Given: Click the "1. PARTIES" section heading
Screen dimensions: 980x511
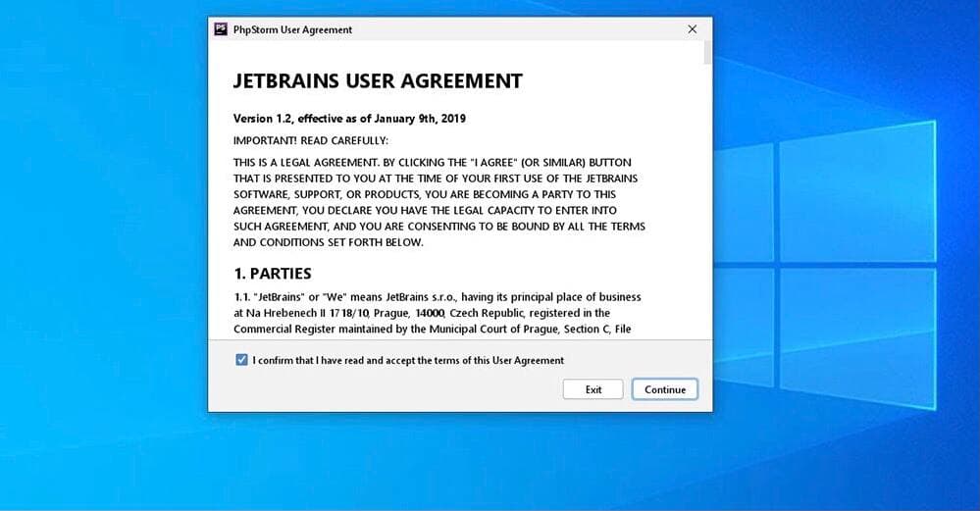Looking at the screenshot, I should [x=273, y=274].
